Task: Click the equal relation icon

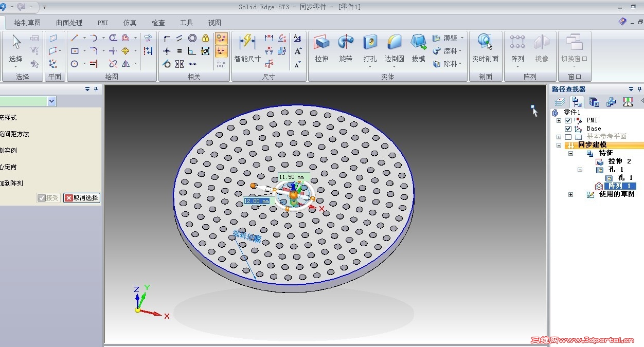Action: pyautogui.click(x=179, y=51)
